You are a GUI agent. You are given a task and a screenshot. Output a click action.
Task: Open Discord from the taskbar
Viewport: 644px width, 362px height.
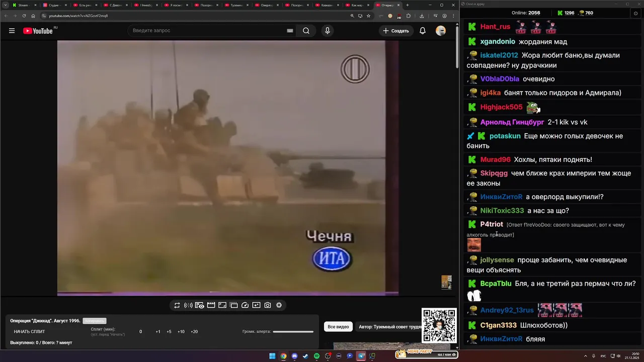pyautogui.click(x=294, y=356)
